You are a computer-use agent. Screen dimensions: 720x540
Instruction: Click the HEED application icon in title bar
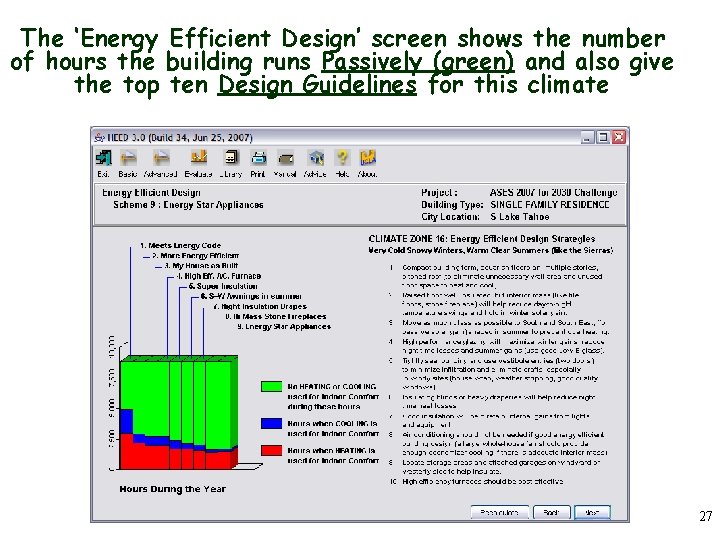(99, 137)
